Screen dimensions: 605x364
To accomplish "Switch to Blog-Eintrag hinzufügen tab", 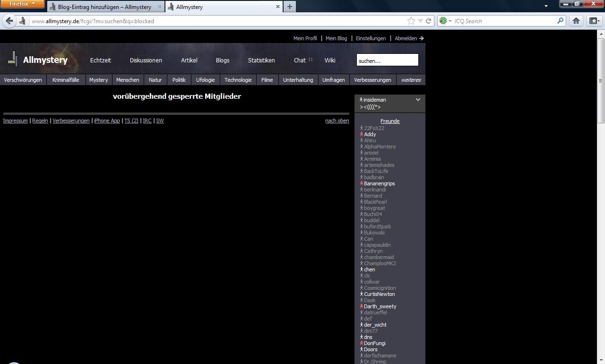I will tap(104, 7).
